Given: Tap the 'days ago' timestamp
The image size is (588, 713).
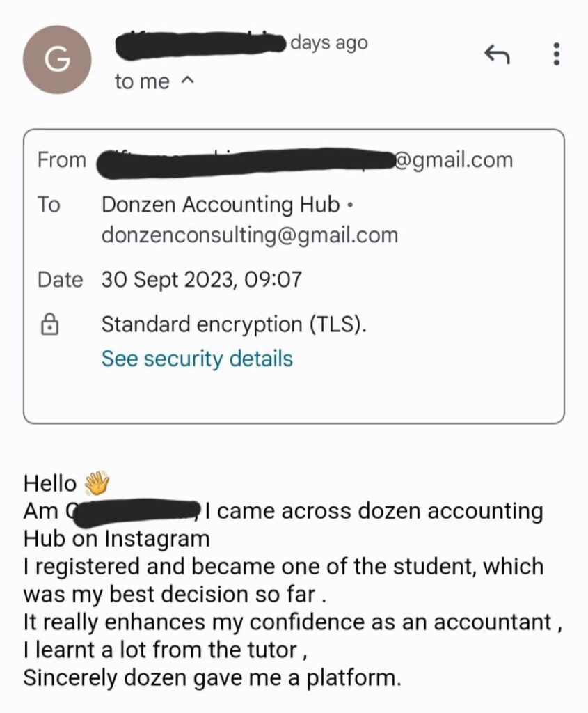Looking at the screenshot, I should coord(329,43).
